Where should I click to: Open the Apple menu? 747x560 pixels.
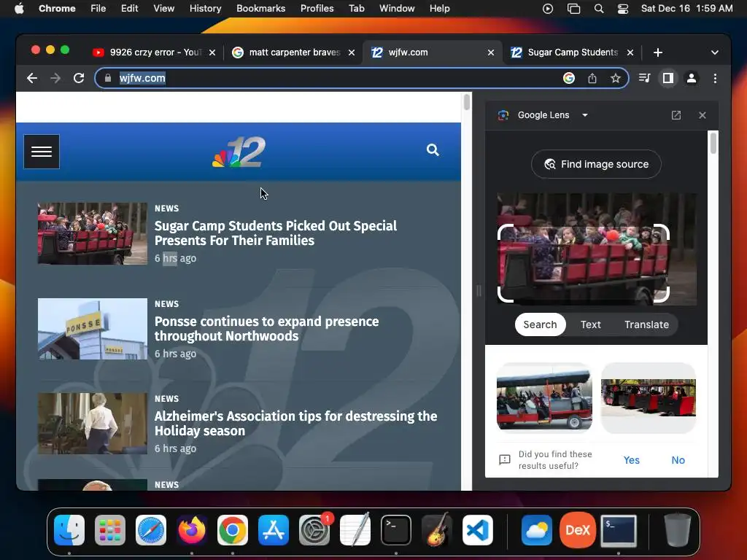pos(19,9)
